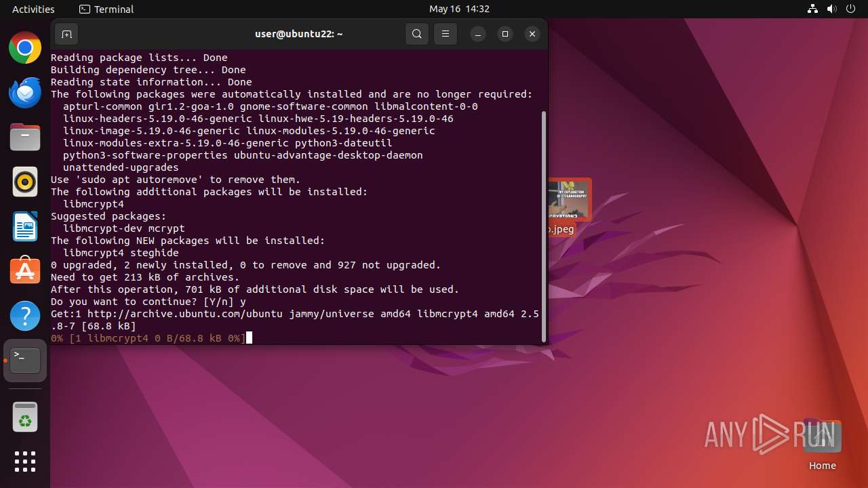This screenshot has height=488, width=868.
Task: Click the archive.ubuntu.com URL text
Action: click(x=185, y=314)
